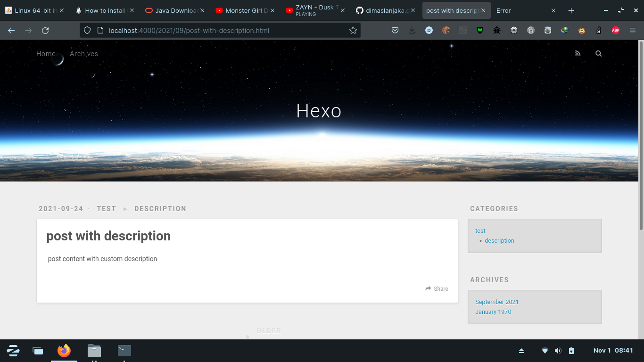
Task: Open the Nov 1 08:41 clock
Action: (x=613, y=350)
